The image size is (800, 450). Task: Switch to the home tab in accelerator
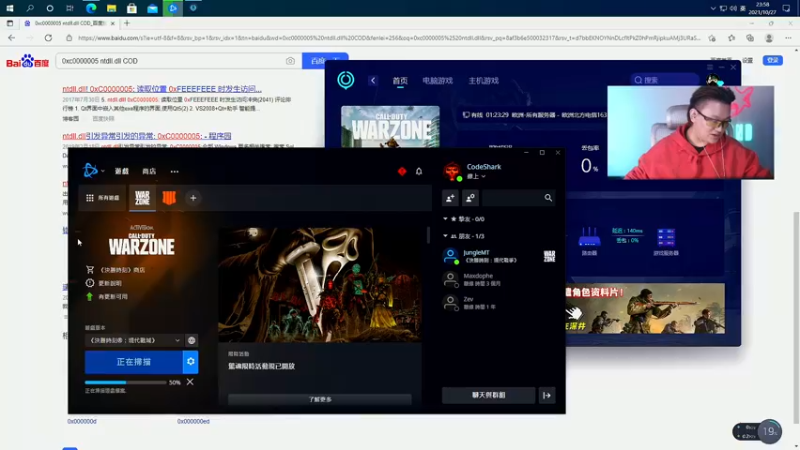pyautogui.click(x=400, y=81)
